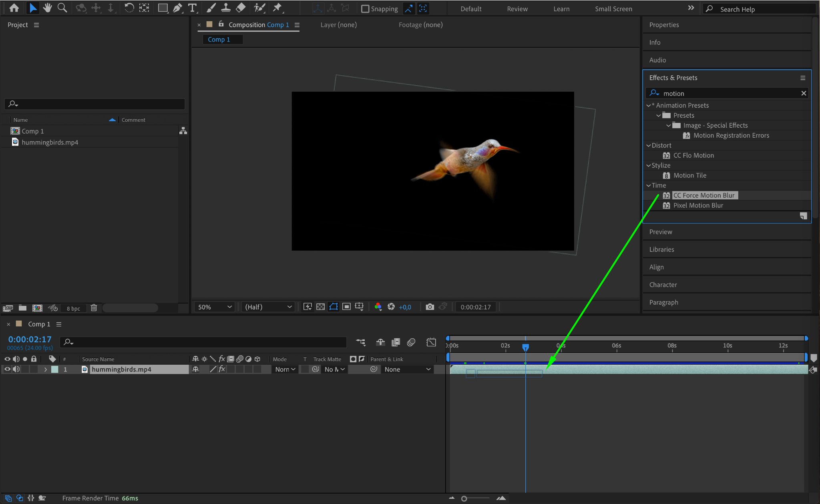Open the Home screen icon

pos(14,8)
